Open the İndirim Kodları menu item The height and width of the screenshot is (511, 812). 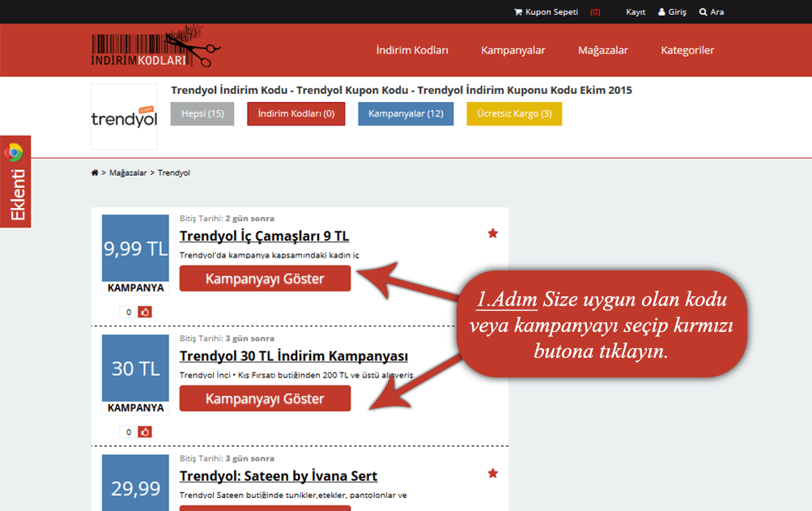click(412, 50)
